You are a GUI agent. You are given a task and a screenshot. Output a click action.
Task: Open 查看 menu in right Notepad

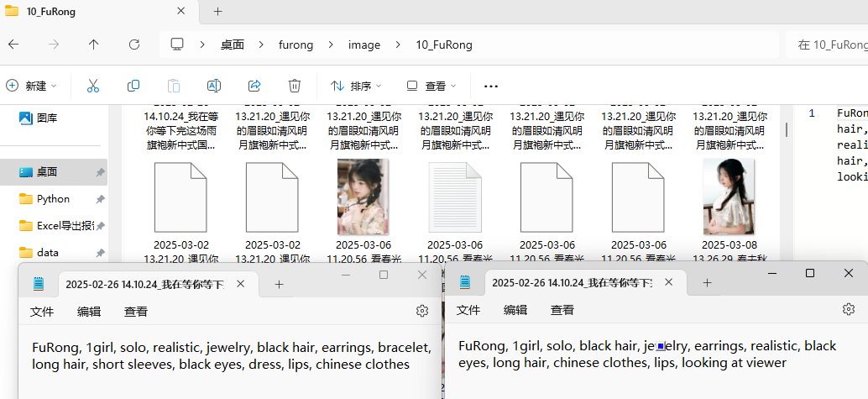[x=562, y=310]
